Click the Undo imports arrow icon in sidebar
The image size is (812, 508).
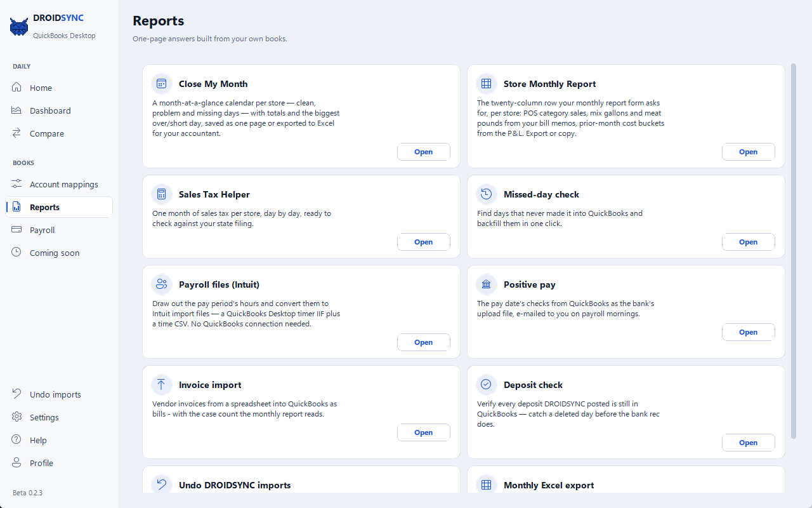[16, 394]
